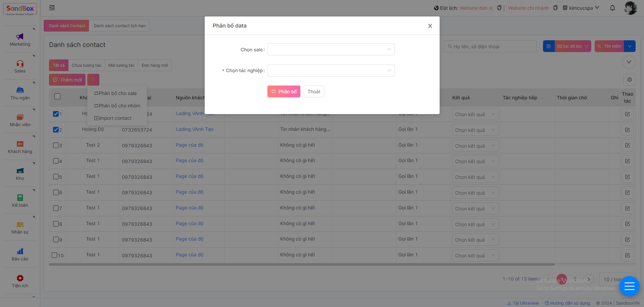Open the Thu ngân cashier icon
The image size is (644, 307).
tap(20, 90)
